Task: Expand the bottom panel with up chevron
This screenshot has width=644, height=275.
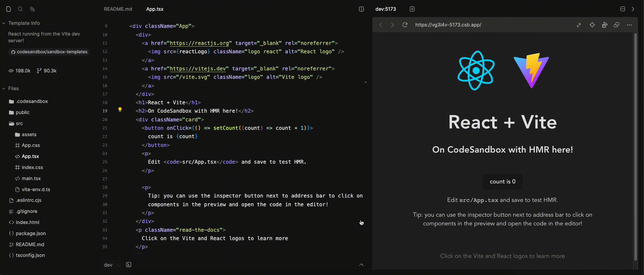Action: (361, 265)
